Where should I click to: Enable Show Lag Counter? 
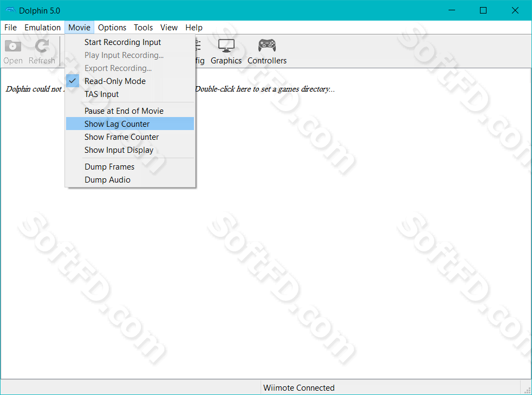point(130,124)
